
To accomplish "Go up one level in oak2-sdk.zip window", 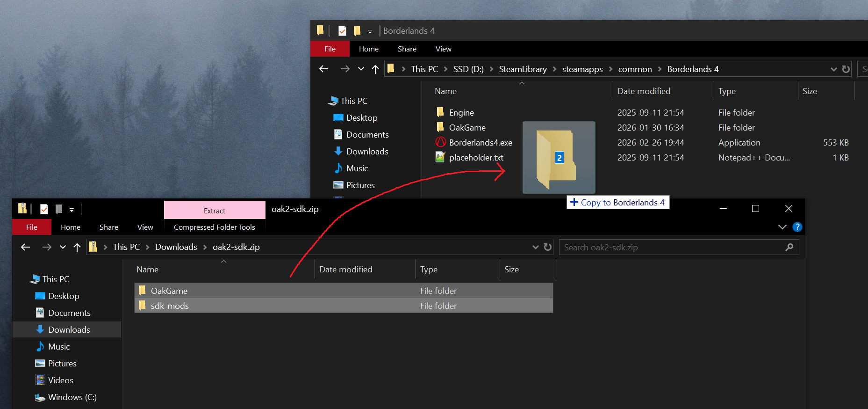I will pos(77,247).
